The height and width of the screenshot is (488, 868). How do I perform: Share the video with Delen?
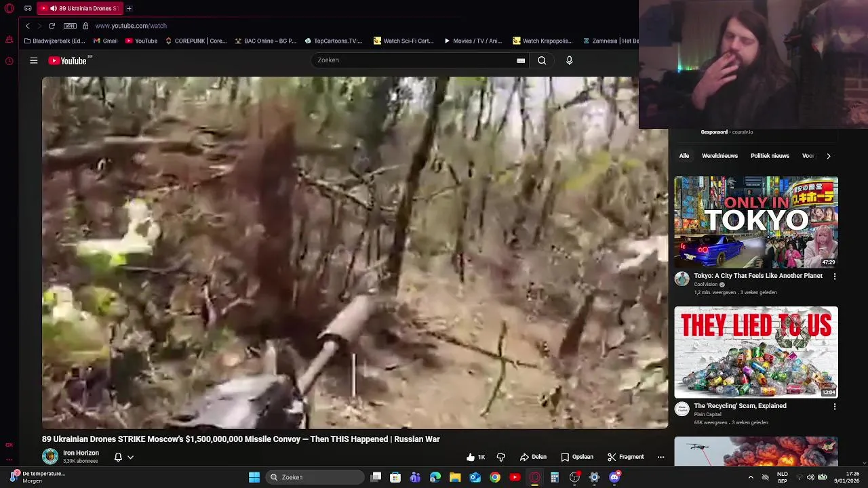coord(533,457)
